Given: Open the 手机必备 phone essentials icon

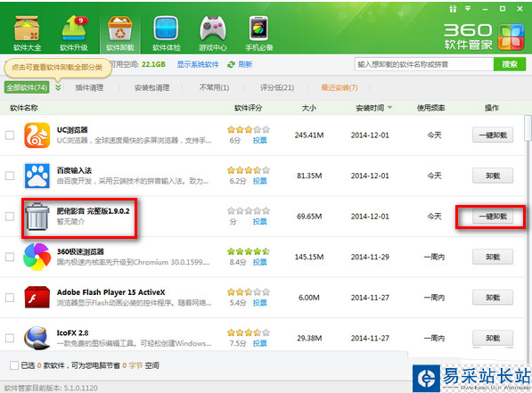Looking at the screenshot, I should click(259, 33).
